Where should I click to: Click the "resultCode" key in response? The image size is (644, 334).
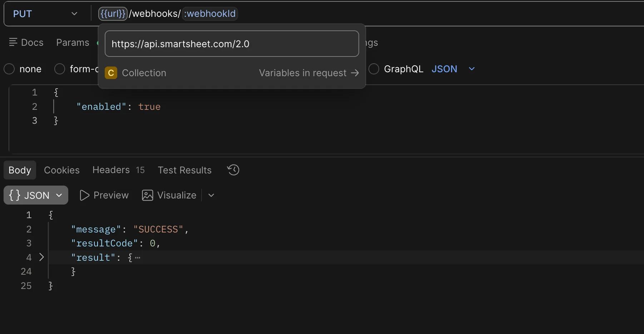(x=104, y=243)
